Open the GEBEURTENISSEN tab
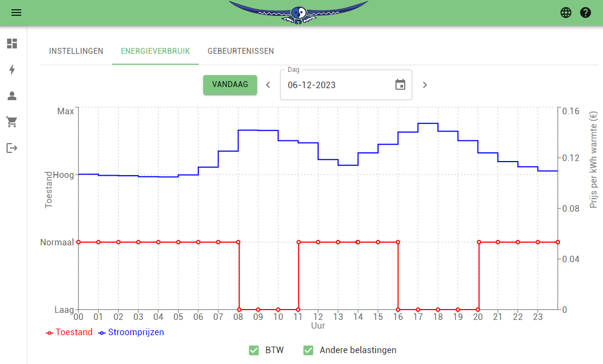The width and height of the screenshot is (603, 364). point(241,51)
